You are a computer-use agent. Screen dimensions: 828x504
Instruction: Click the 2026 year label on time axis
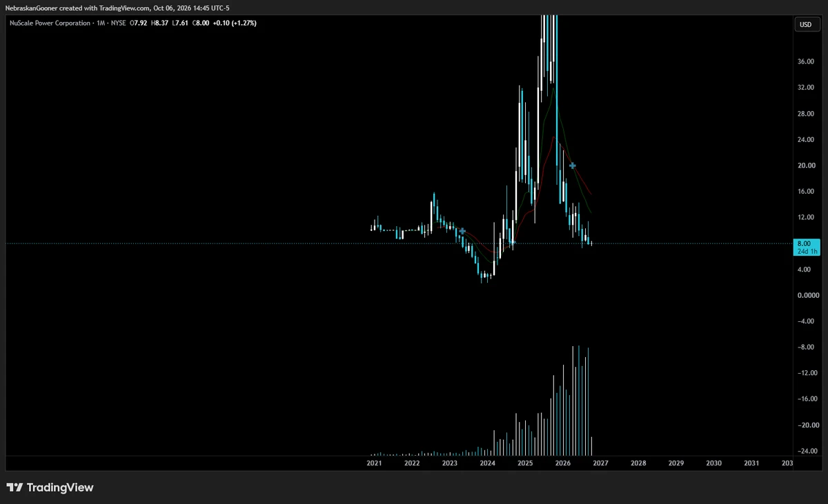coord(563,463)
